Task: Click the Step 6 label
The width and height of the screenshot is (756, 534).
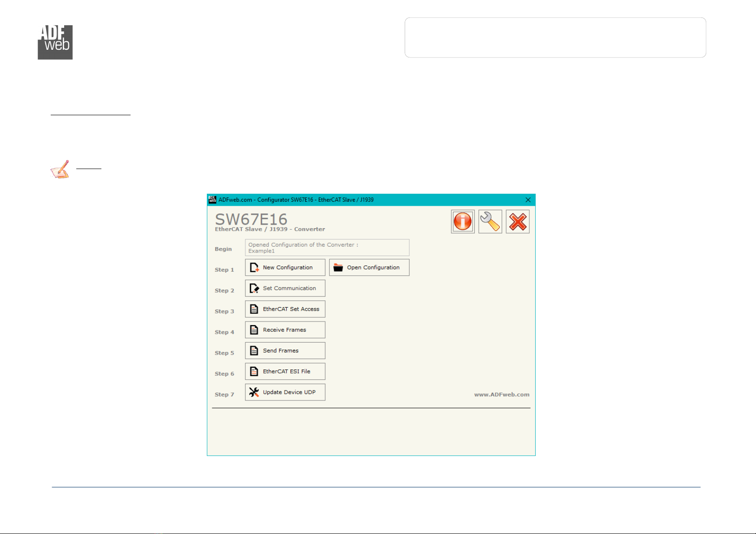Action: pyautogui.click(x=224, y=373)
